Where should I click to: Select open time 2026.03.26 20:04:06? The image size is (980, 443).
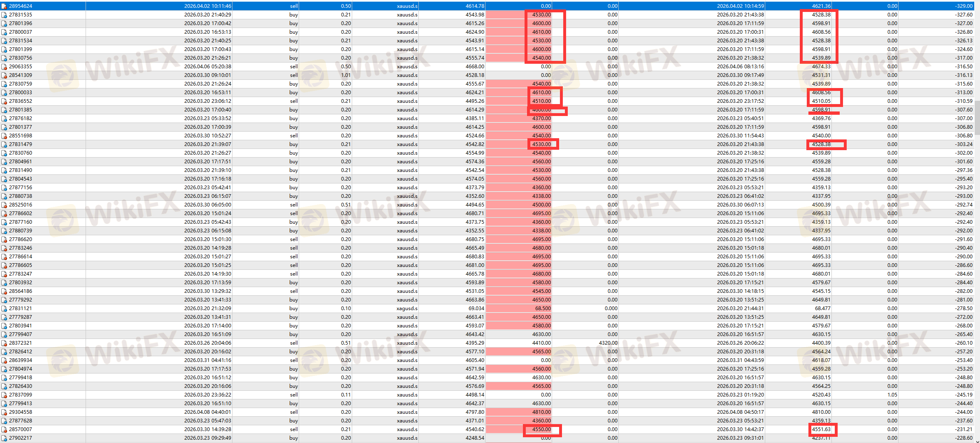[x=208, y=343]
